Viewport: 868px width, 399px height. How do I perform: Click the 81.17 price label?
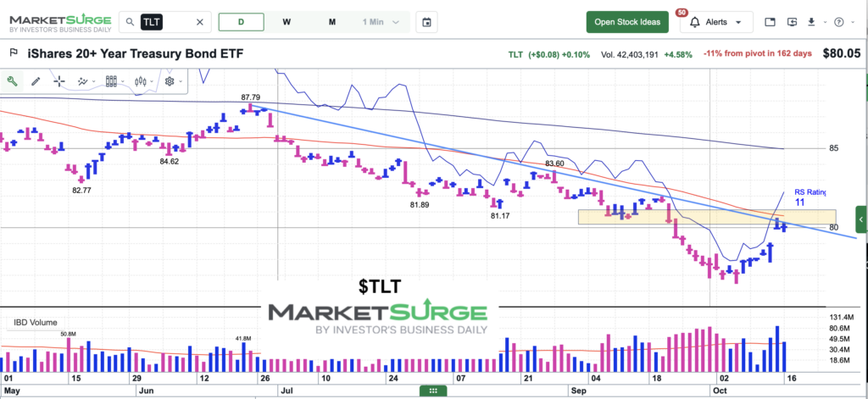(x=500, y=216)
